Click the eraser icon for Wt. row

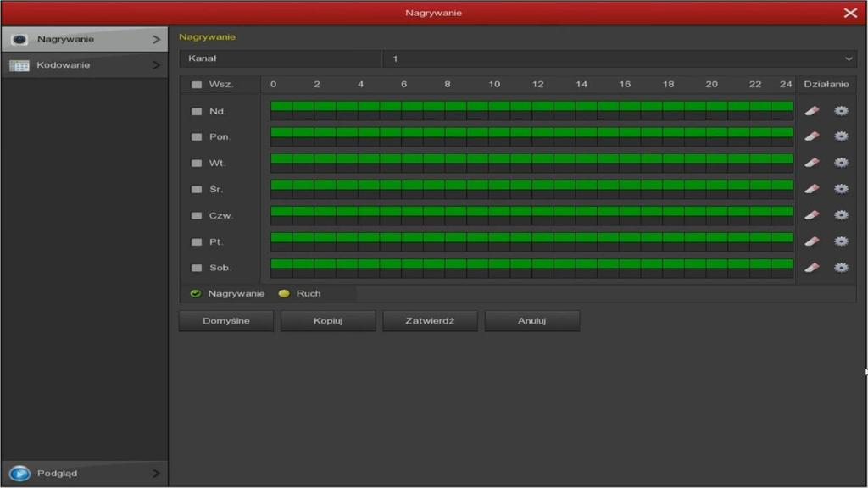tap(811, 163)
